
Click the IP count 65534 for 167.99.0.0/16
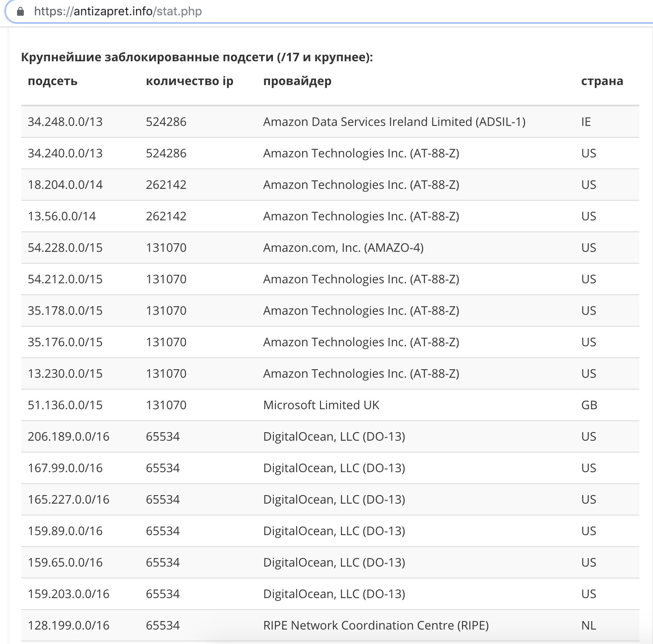click(164, 468)
